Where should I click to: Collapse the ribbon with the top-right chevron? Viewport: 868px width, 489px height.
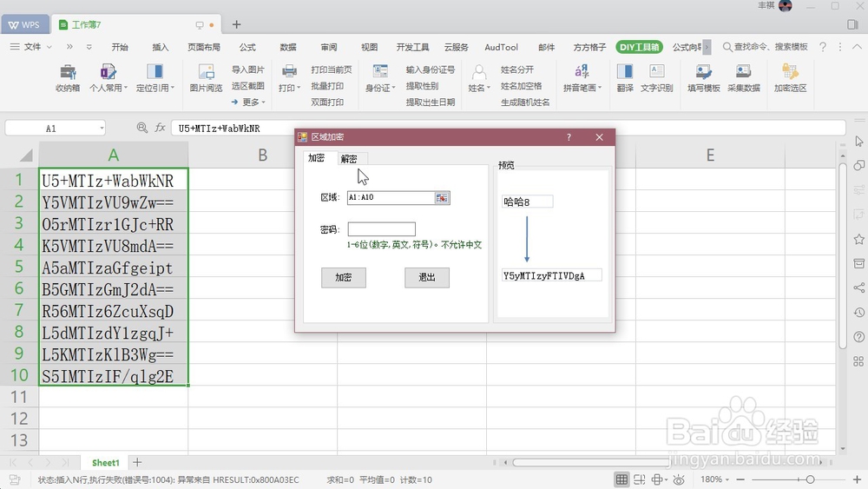click(x=857, y=47)
